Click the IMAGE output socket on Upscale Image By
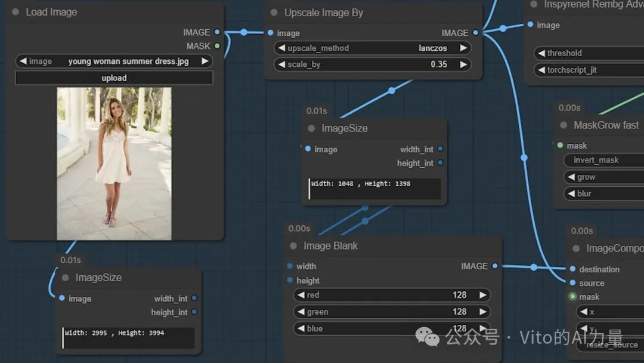This screenshot has width=644, height=363. (475, 32)
